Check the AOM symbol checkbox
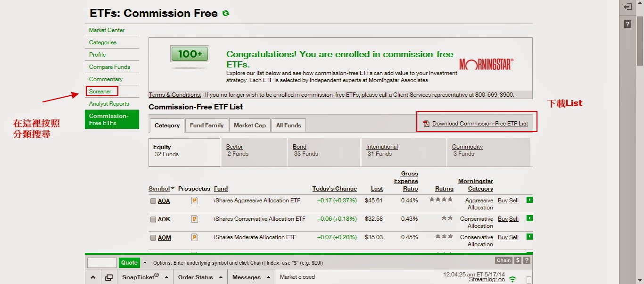This screenshot has width=644, height=284. point(153,238)
